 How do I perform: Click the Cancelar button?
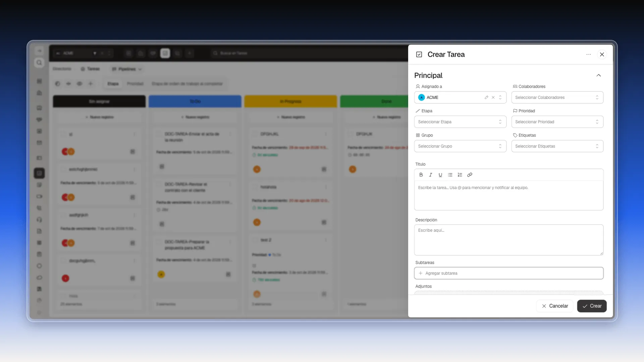[x=555, y=306]
